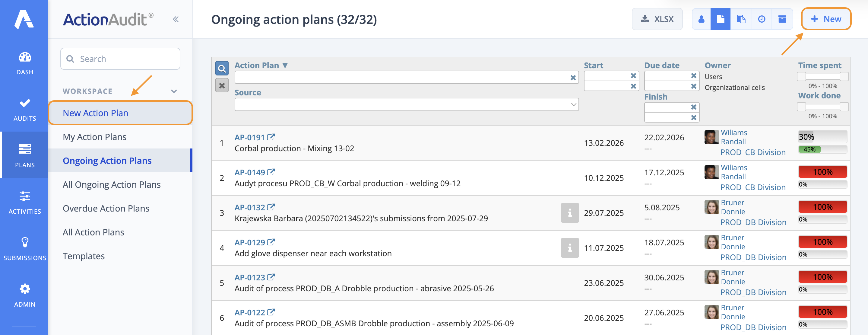Open the Admin settings from the sidebar
The height and width of the screenshot is (335, 868).
[25, 295]
